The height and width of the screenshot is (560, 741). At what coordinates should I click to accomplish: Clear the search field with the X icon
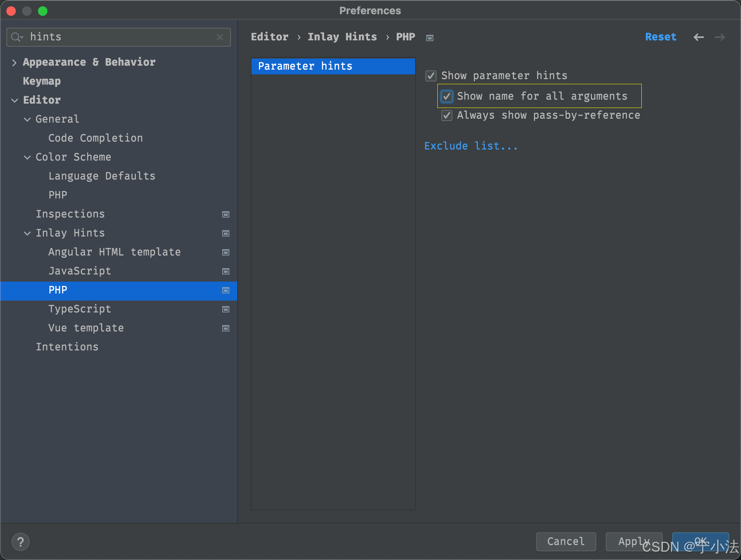[220, 37]
